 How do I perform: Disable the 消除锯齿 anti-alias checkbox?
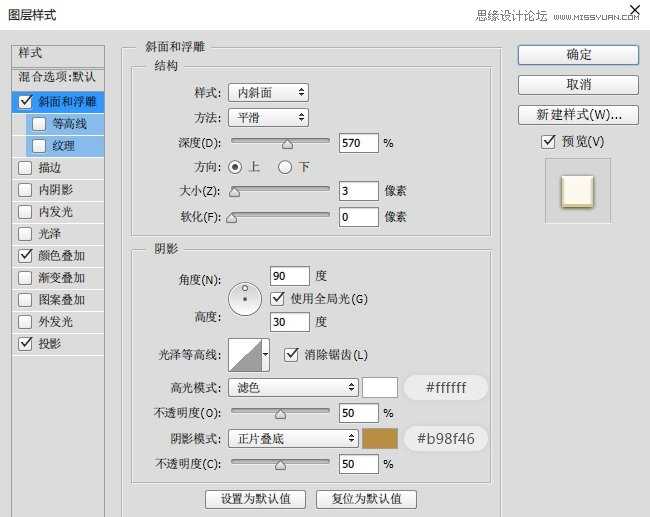pyautogui.click(x=292, y=354)
